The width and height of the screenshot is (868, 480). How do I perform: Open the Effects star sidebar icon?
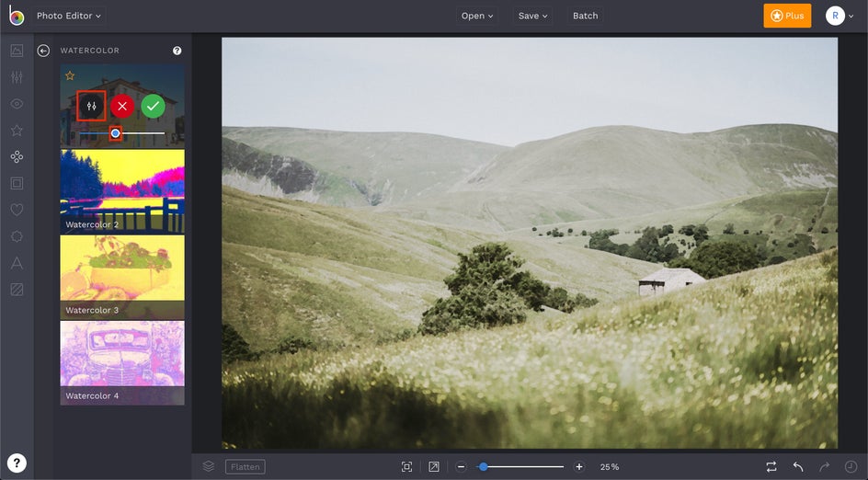coord(17,131)
